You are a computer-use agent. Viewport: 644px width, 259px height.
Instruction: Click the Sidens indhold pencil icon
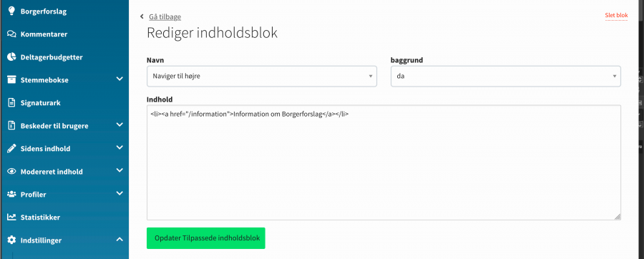11,149
